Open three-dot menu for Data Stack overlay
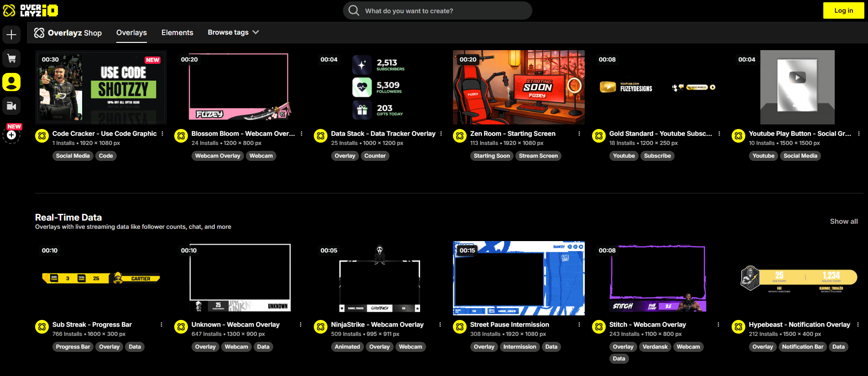 (441, 134)
